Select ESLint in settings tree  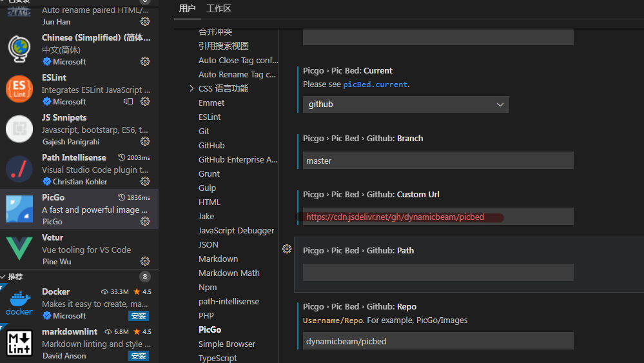210,117
